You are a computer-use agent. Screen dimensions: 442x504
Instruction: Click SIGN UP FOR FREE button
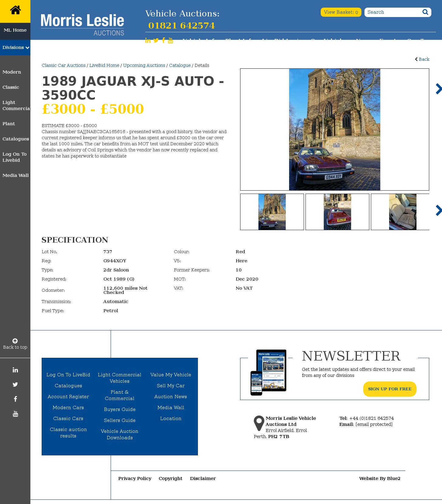(390, 389)
